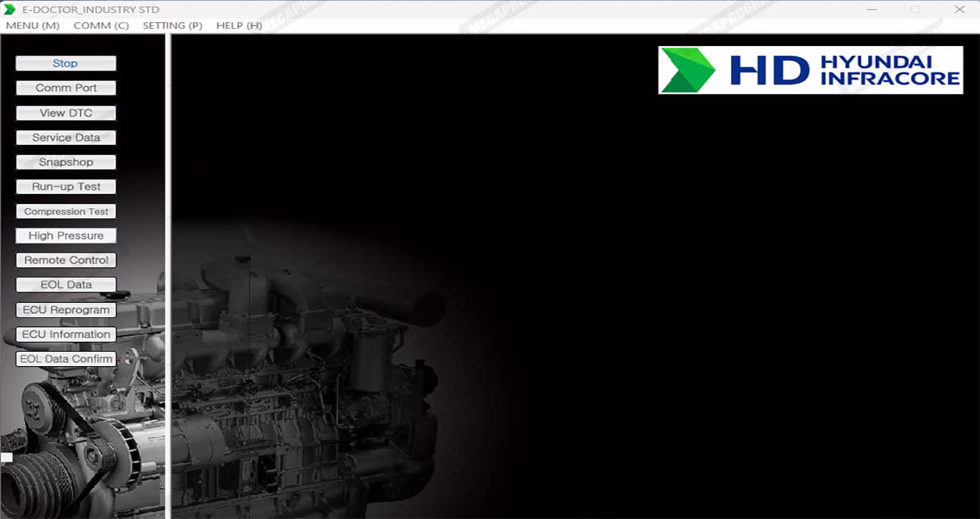
Task: Click the EOL Data button
Action: 65,285
